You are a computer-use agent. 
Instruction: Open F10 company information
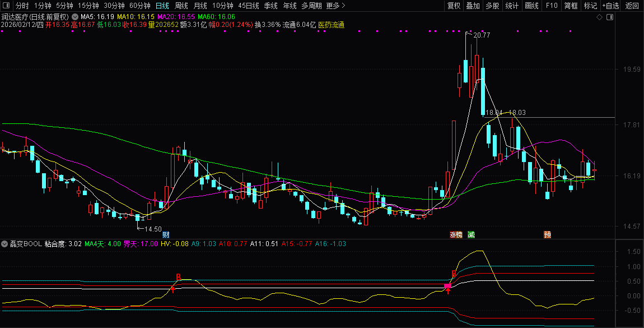tap(551, 6)
